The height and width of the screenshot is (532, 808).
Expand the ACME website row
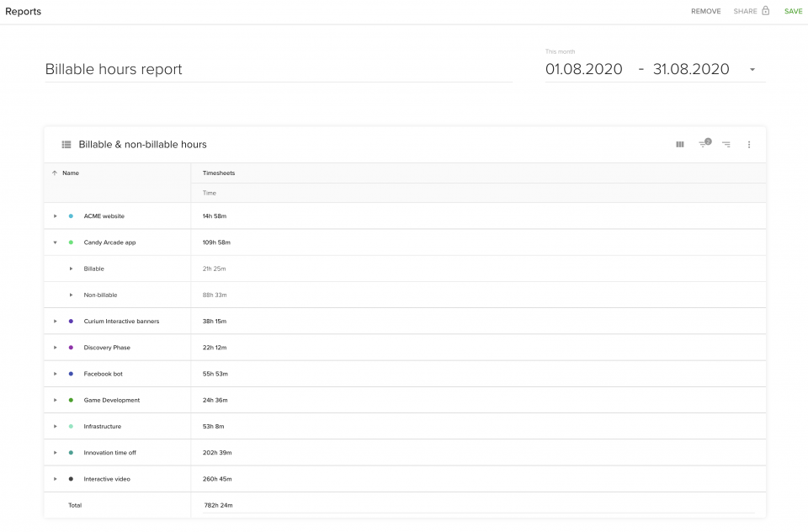pyautogui.click(x=56, y=216)
